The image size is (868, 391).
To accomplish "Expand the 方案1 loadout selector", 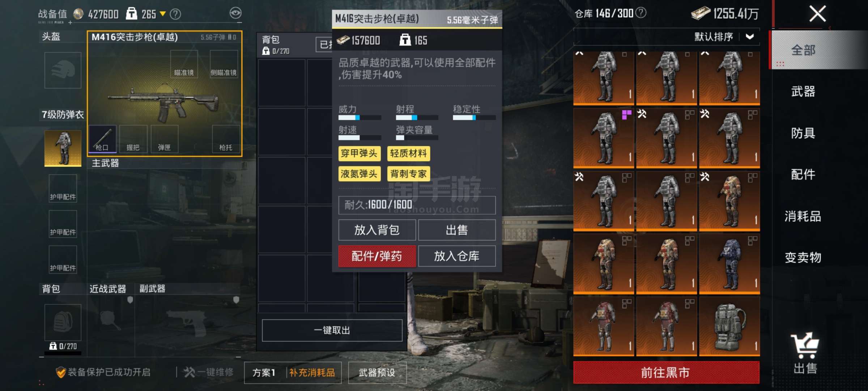I will (x=264, y=373).
